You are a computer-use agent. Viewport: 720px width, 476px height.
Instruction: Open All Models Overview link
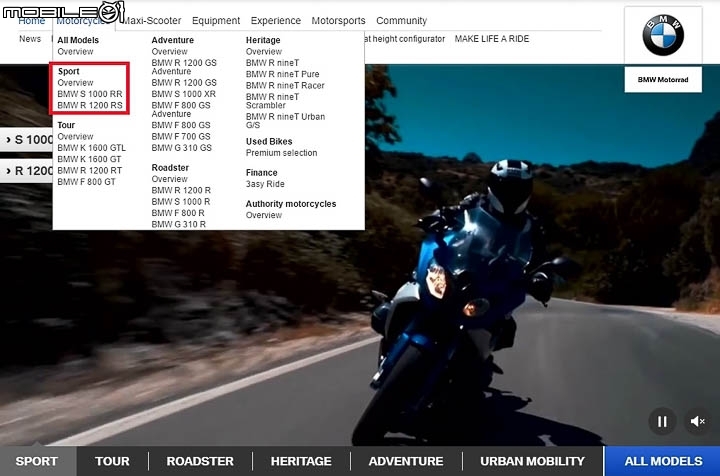[75, 51]
